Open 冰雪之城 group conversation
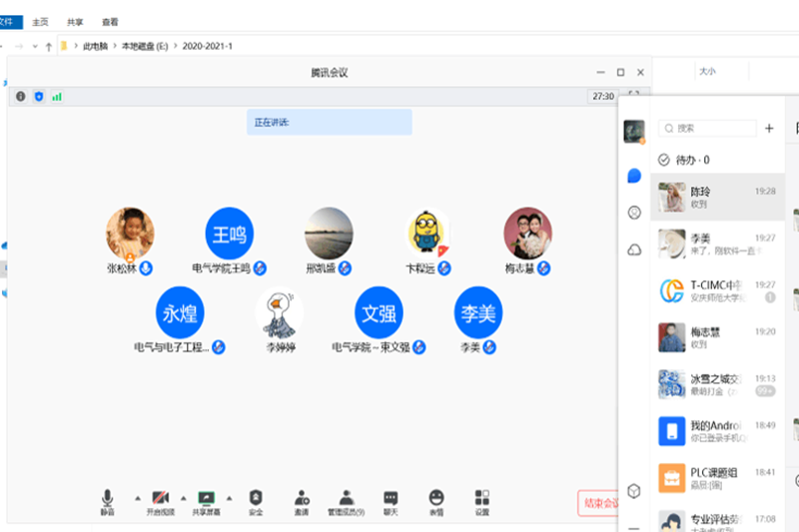 pos(717,384)
